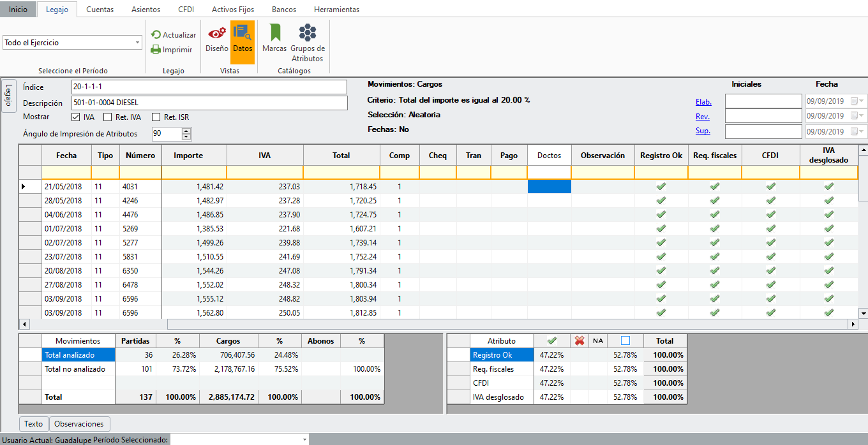This screenshot has width=868, height=445.
Task: Open the Marcas catalog
Action: click(x=274, y=37)
